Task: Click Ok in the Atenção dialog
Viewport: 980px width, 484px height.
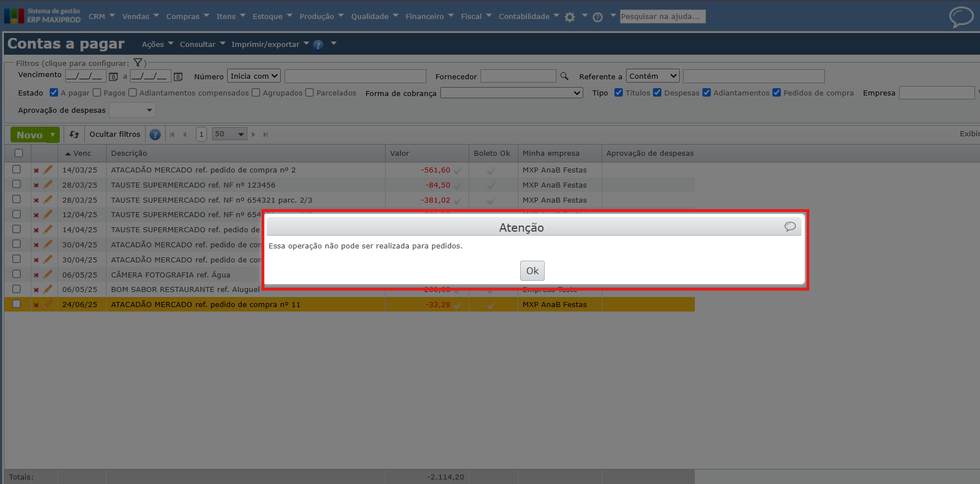Action: tap(532, 271)
